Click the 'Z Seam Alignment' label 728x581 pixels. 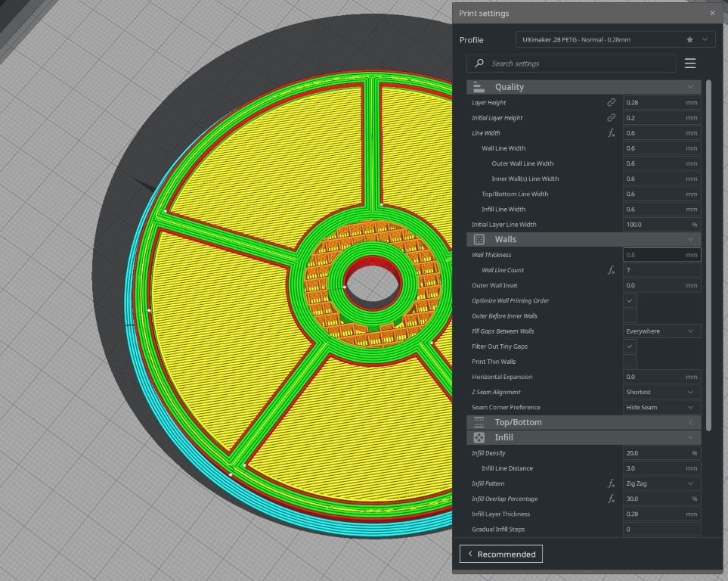(496, 392)
